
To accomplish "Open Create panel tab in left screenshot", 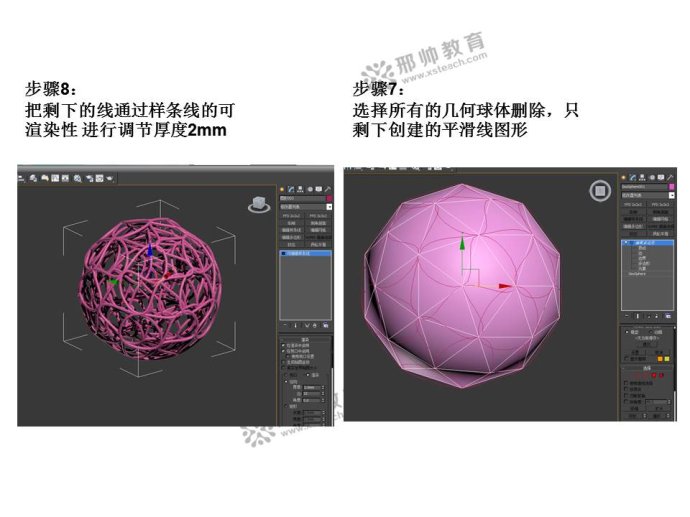I will point(282,187).
